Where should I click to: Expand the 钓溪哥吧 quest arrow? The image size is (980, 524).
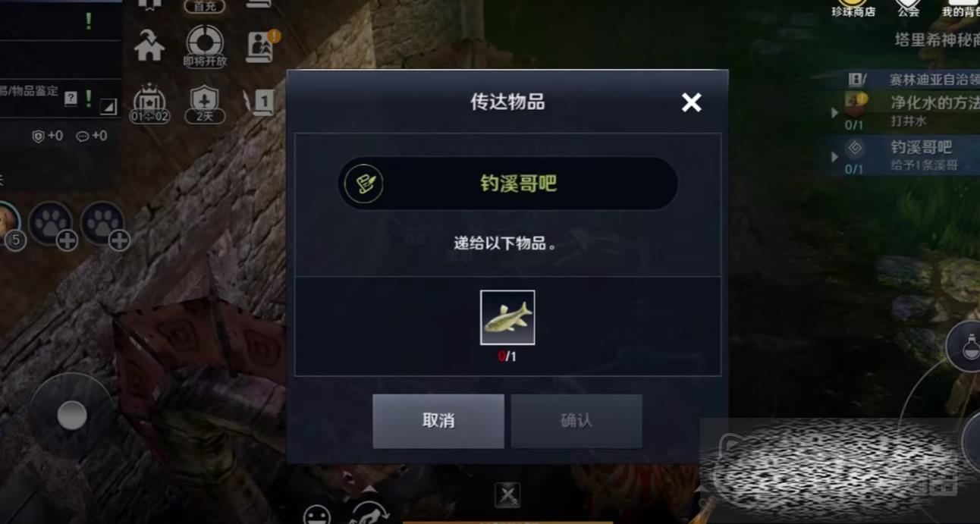pos(835,157)
